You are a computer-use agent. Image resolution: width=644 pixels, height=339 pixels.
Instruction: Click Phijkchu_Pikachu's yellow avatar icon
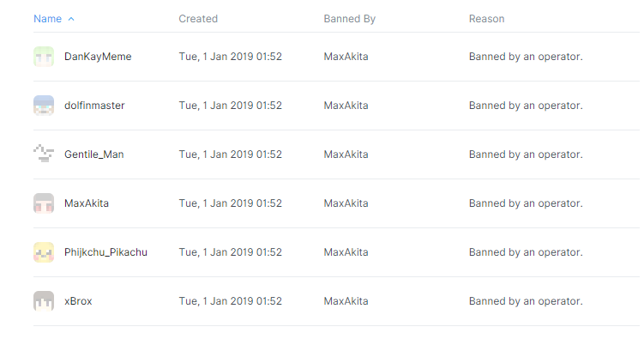click(x=44, y=252)
